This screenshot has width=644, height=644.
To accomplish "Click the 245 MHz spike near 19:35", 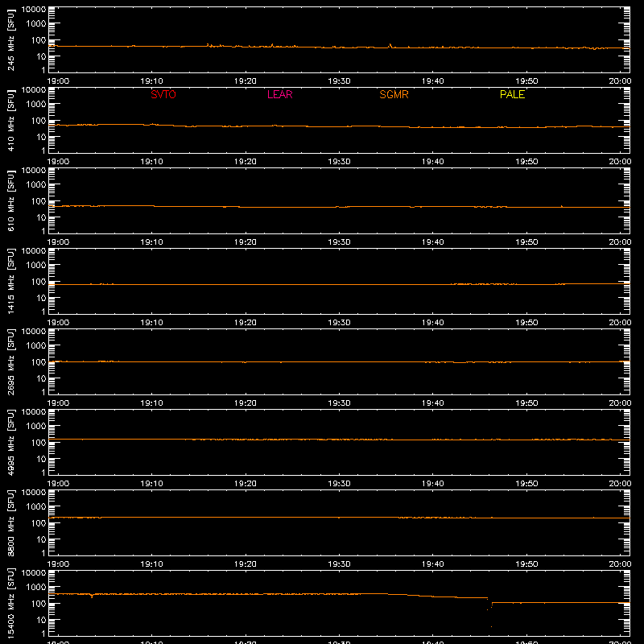I will point(390,46).
